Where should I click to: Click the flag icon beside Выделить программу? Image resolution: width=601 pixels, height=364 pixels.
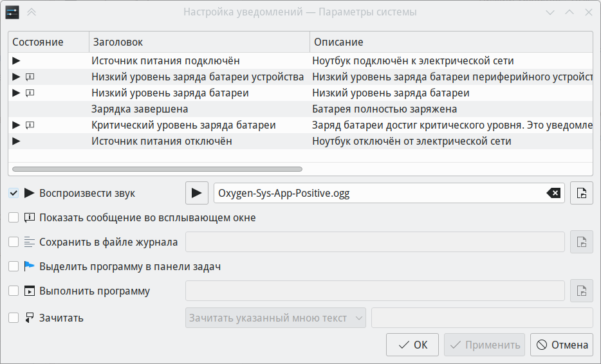click(x=29, y=266)
